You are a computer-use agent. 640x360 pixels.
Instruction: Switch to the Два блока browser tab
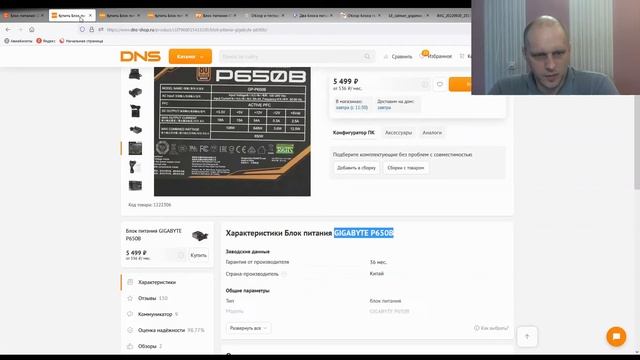(x=312, y=16)
